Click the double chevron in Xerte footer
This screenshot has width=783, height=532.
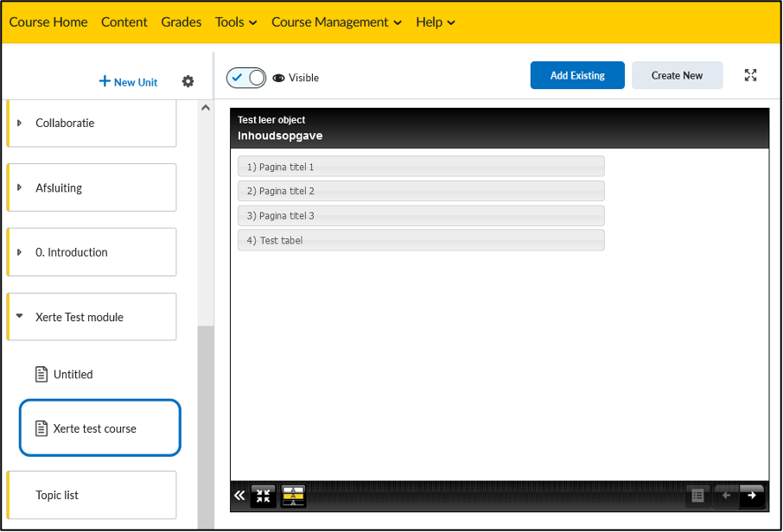[x=239, y=496]
